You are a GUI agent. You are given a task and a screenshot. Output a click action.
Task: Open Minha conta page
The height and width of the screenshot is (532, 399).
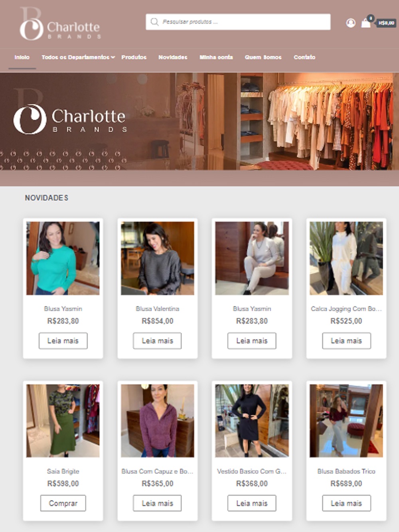216,57
